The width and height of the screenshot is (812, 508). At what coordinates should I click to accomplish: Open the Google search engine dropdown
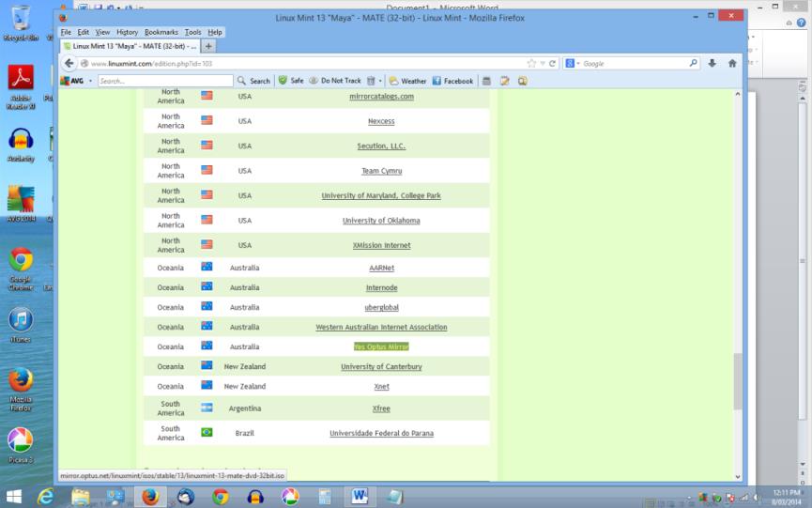(578, 63)
